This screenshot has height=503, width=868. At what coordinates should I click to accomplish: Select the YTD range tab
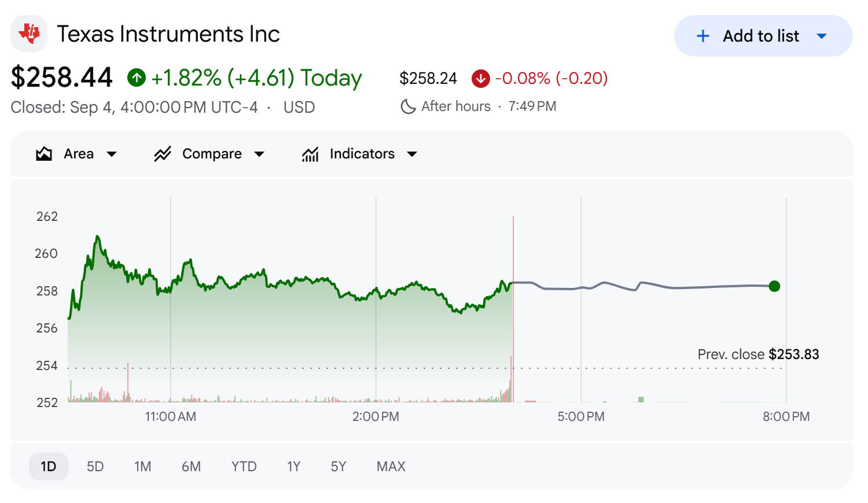pos(244,466)
